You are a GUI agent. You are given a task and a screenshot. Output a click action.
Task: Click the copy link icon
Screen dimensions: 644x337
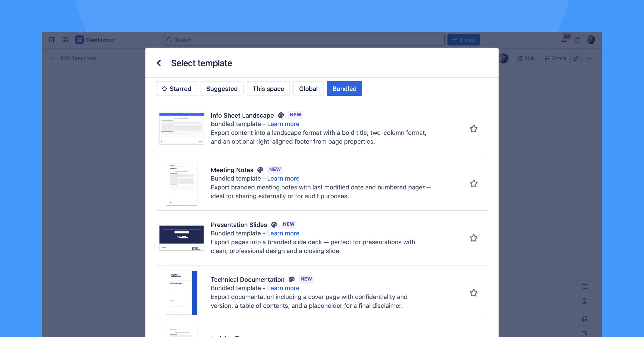click(576, 59)
